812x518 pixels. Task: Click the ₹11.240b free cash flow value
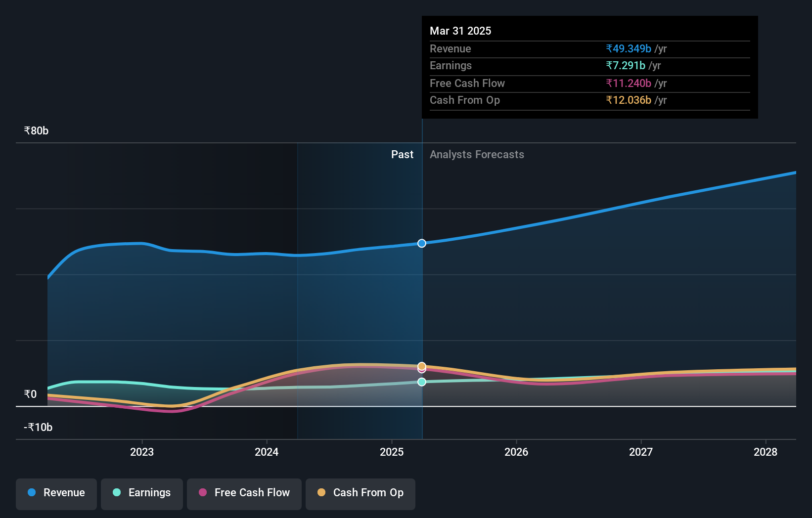[629, 84]
